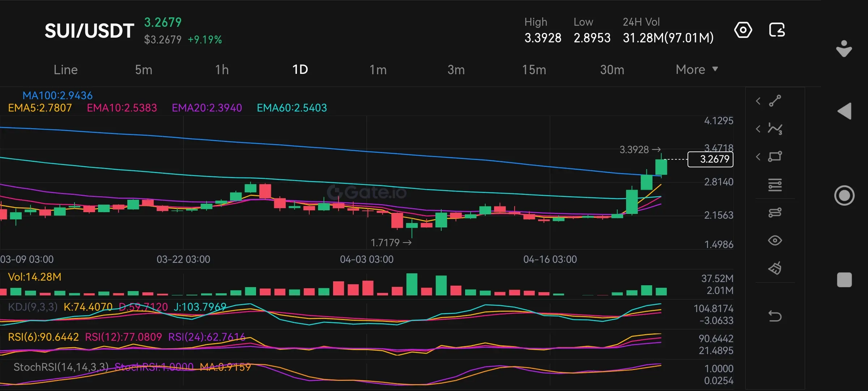The height and width of the screenshot is (391, 868).
Task: Open chart settings hexagon icon
Action: click(743, 30)
